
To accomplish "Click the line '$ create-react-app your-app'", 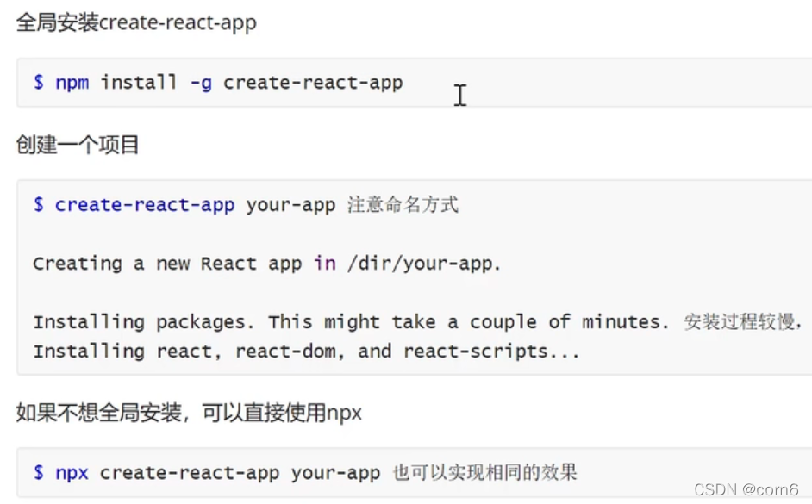I will coord(184,205).
